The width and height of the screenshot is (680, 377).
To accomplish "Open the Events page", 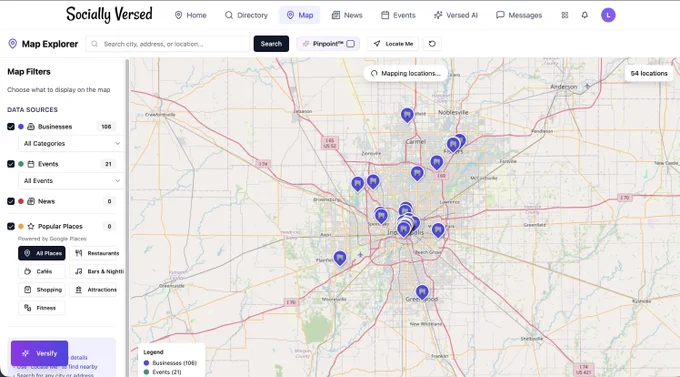I will tap(398, 15).
